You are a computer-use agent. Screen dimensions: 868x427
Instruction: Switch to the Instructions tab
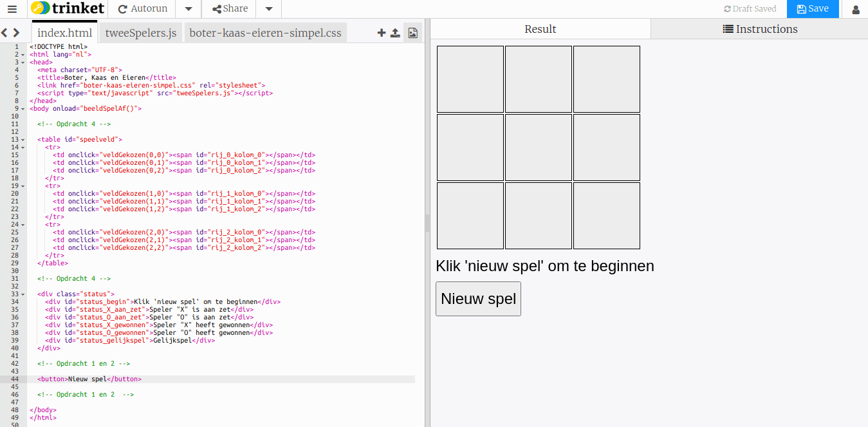(x=760, y=29)
